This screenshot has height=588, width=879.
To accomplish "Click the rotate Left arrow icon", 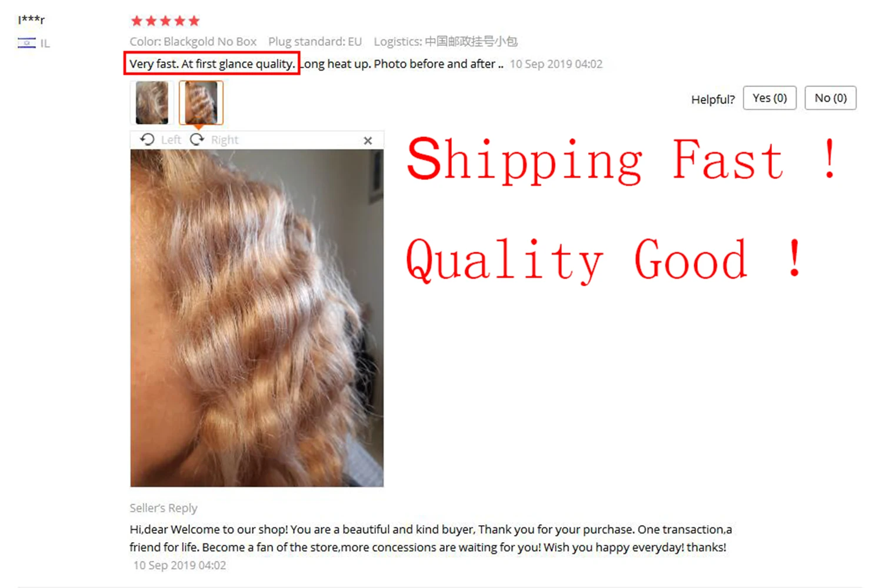I will 147,139.
